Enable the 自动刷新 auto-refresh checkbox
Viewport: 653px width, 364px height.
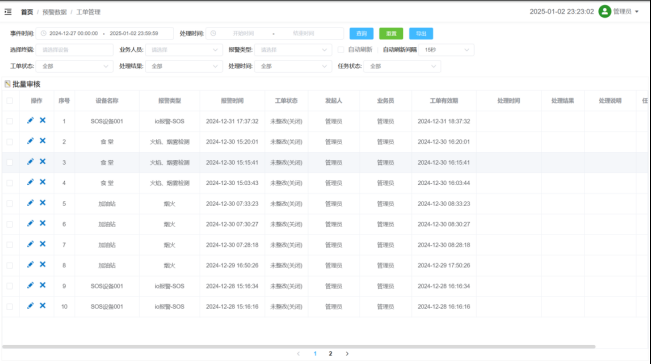(341, 50)
